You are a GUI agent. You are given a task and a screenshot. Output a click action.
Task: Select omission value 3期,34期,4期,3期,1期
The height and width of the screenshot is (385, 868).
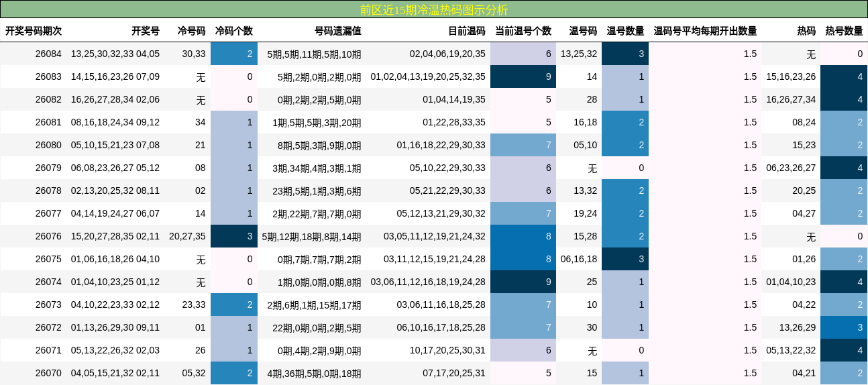(317, 168)
